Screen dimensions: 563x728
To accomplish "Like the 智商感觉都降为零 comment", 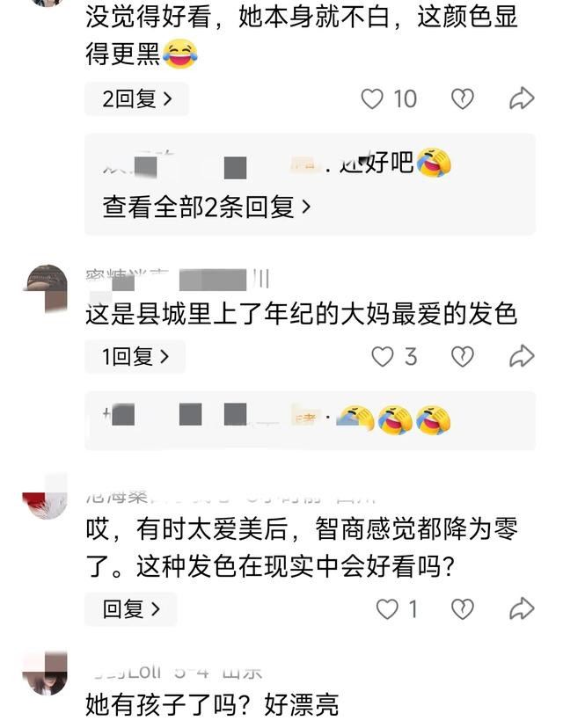I will (387, 609).
